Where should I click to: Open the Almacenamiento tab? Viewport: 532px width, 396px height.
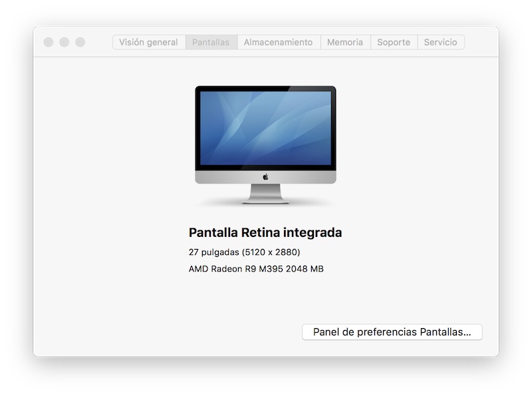click(x=279, y=43)
